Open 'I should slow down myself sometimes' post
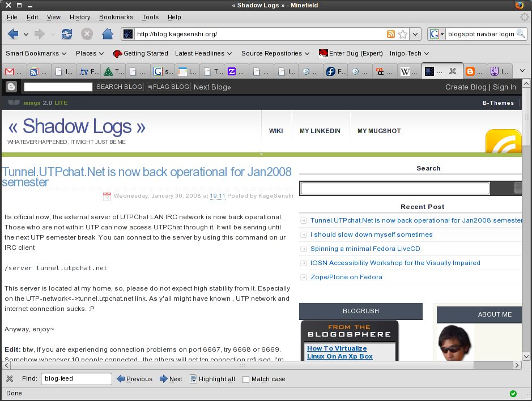This screenshot has width=532, height=401. tap(372, 234)
